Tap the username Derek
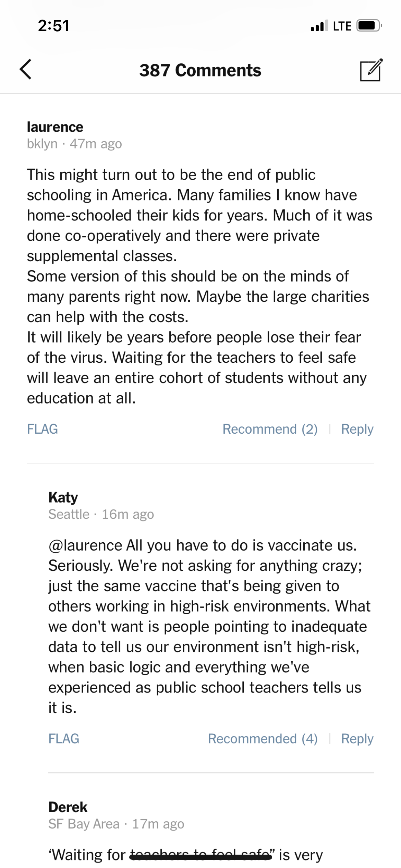Image resolution: width=401 pixels, height=868 pixels. pyautogui.click(x=68, y=807)
